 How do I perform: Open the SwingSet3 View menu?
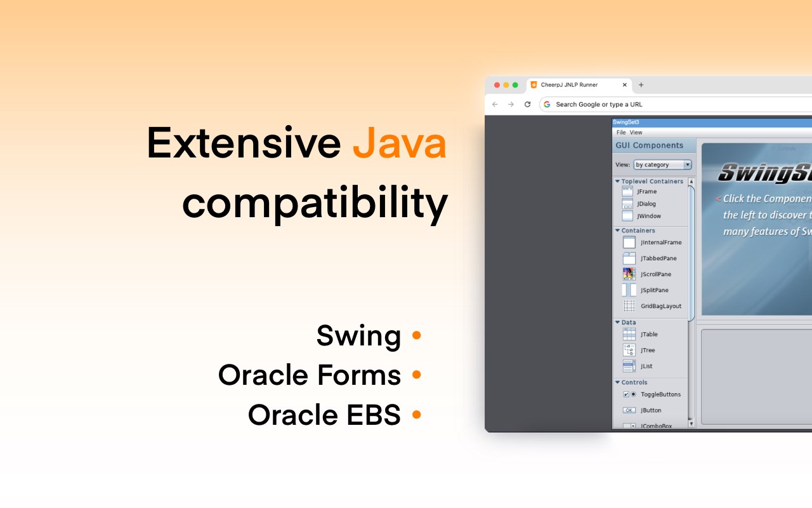(x=636, y=133)
